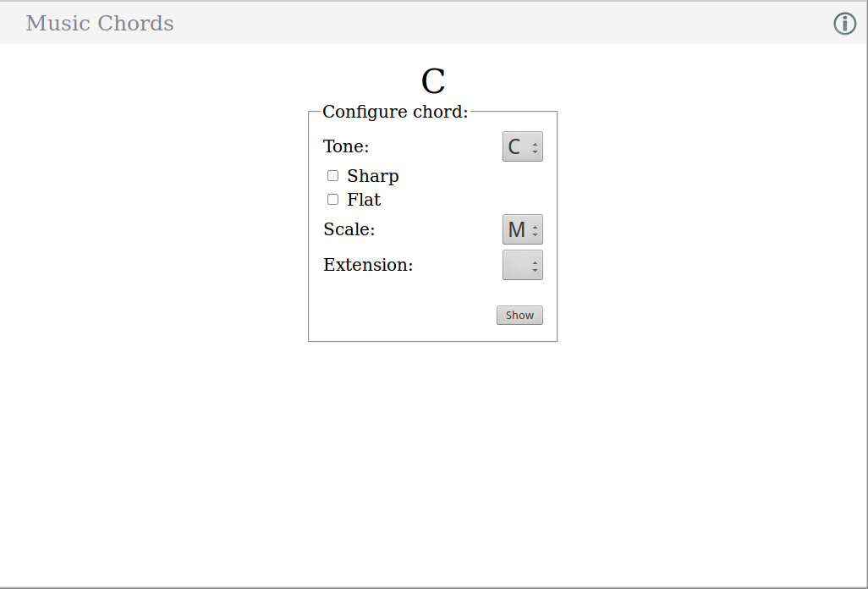Click the Configure chord legend text
The image size is (868, 589).
pyautogui.click(x=395, y=112)
